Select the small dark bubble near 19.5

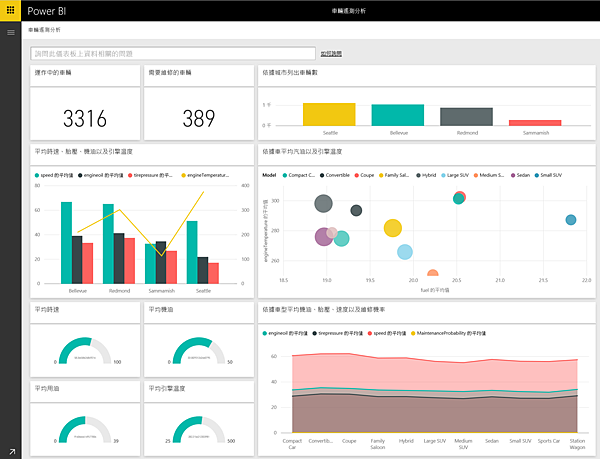tap(356, 210)
